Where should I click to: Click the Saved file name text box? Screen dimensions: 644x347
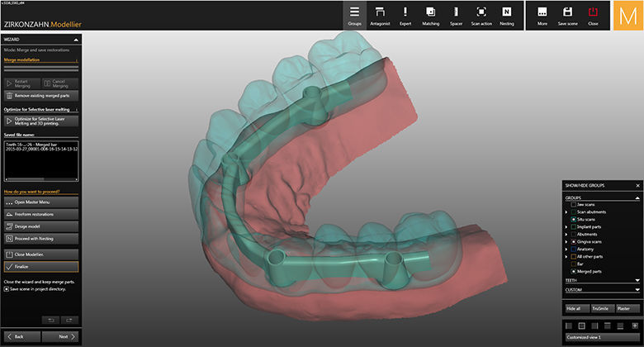click(41, 159)
